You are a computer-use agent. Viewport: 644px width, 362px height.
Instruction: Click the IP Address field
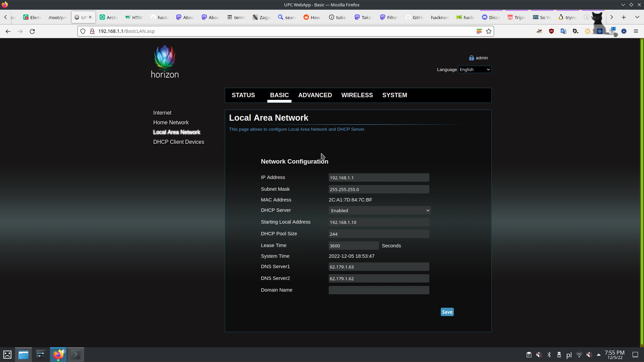pos(379,178)
